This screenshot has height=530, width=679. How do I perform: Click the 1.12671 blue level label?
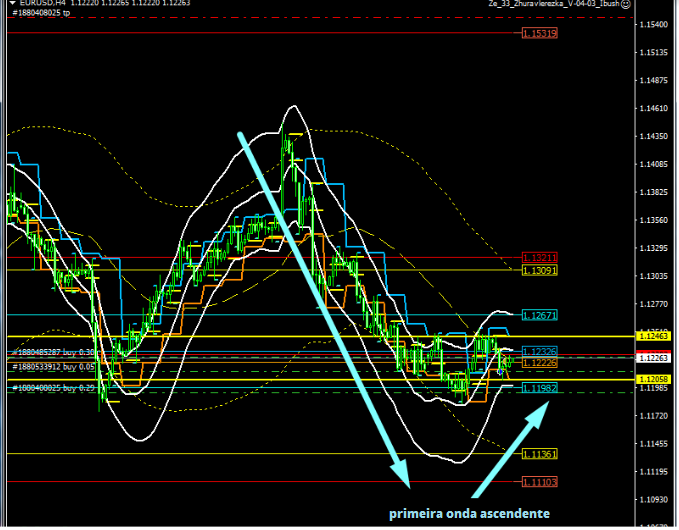[539, 315]
